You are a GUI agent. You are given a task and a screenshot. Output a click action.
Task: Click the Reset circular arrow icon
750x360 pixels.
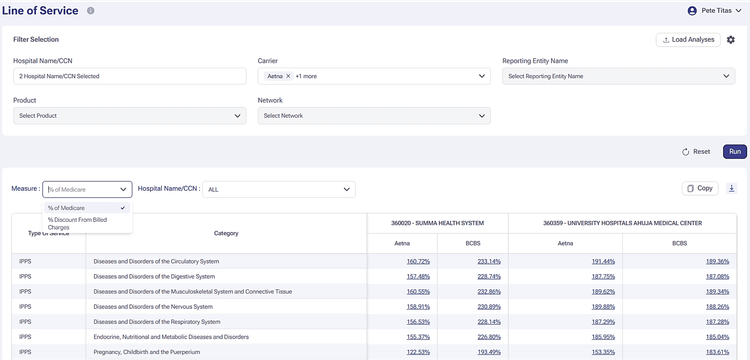coord(685,152)
